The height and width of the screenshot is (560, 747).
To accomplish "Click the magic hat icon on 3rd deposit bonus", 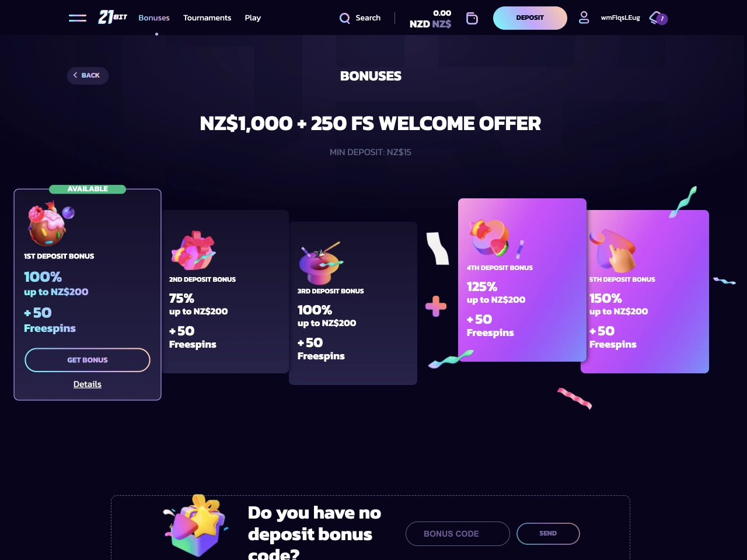I will (x=320, y=263).
